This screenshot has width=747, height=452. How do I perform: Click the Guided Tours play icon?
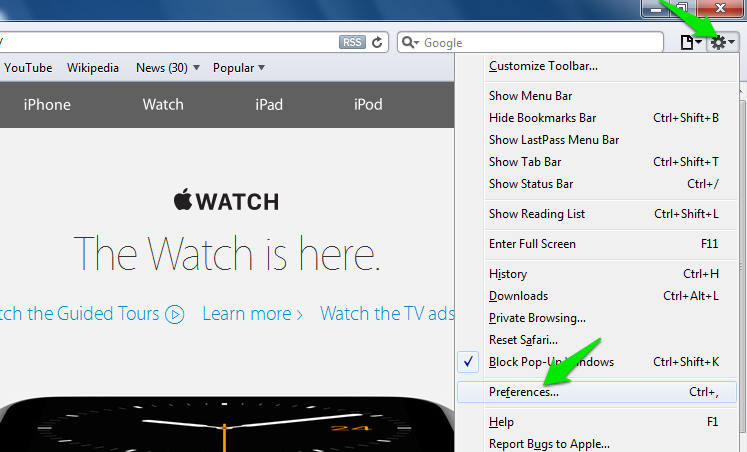[x=175, y=314]
